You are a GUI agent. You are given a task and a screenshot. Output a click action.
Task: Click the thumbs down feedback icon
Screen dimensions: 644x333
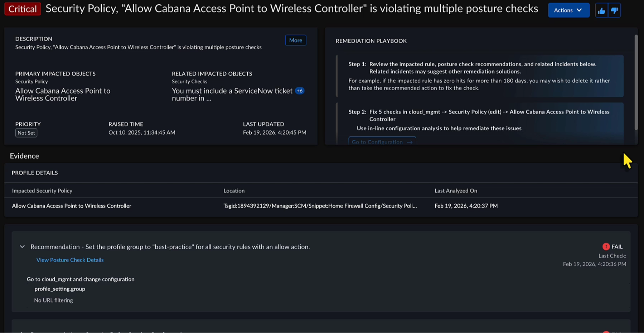point(615,11)
